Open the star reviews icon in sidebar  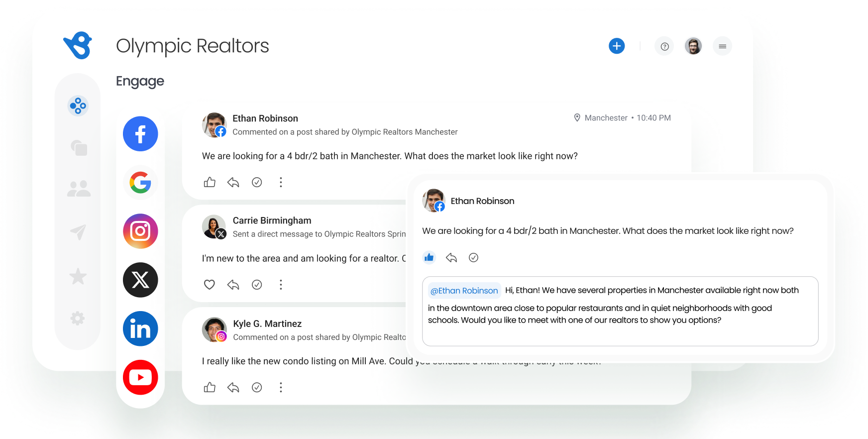[x=78, y=276]
